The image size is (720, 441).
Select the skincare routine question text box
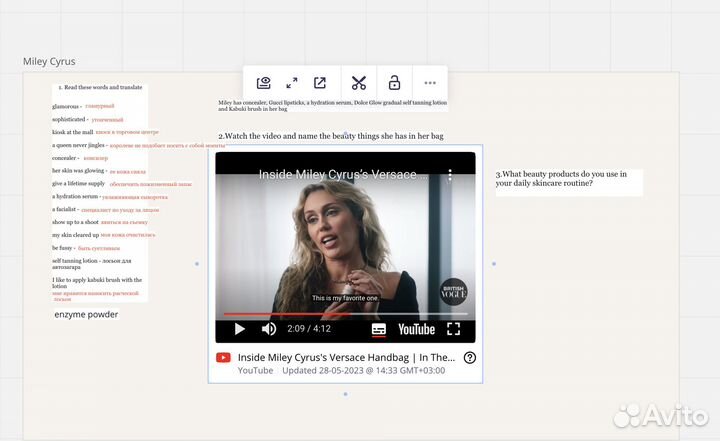click(x=568, y=179)
